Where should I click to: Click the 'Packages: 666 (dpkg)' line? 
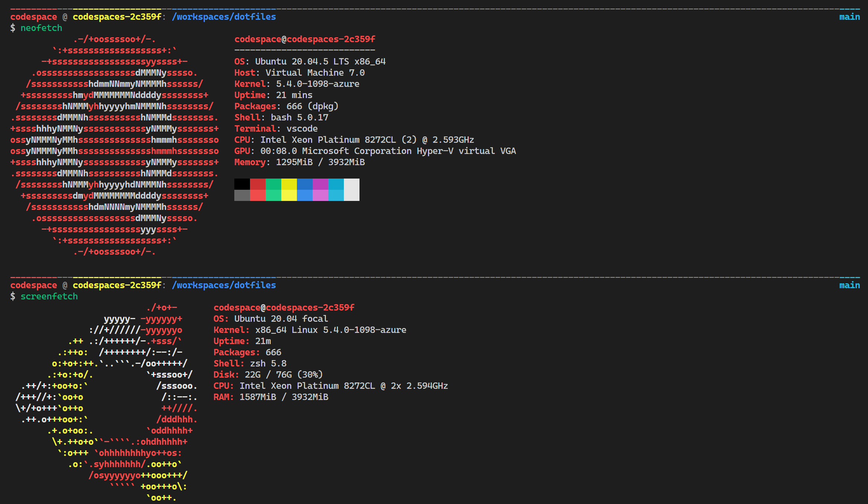[286, 106]
